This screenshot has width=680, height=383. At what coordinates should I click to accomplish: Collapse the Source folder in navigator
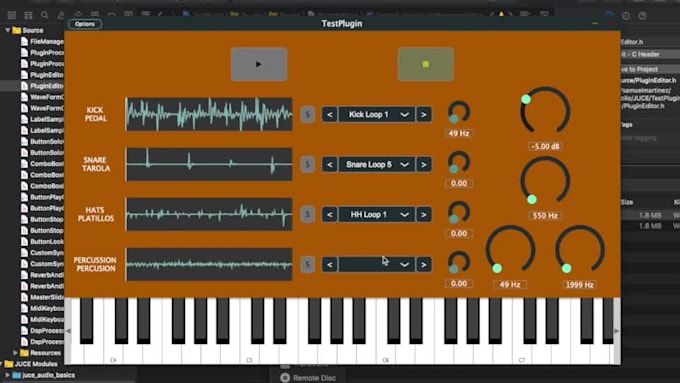pyautogui.click(x=7, y=30)
